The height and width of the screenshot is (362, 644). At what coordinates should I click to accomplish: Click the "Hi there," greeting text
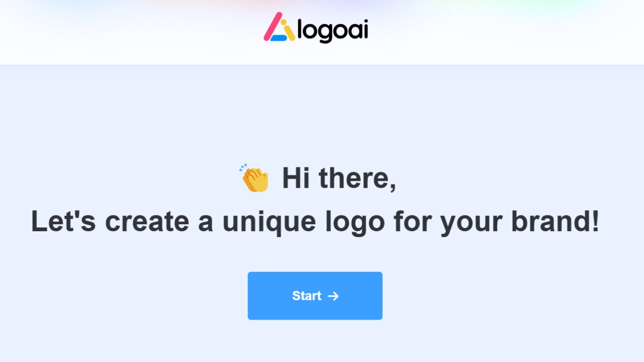tap(339, 178)
